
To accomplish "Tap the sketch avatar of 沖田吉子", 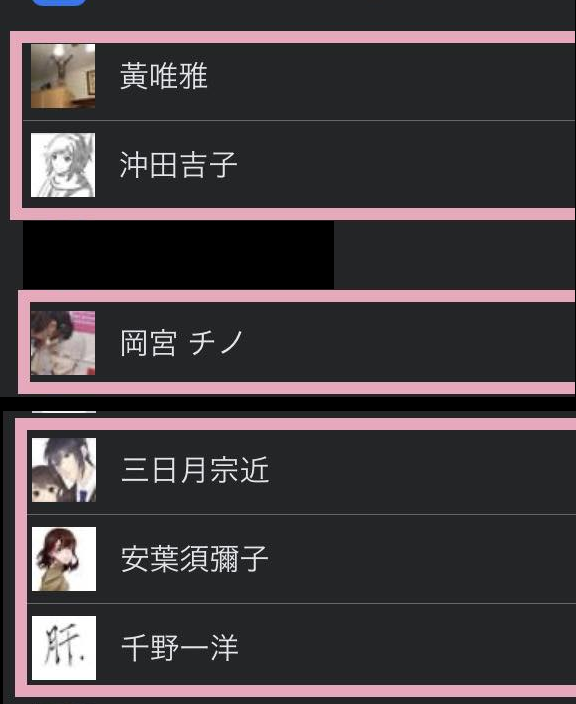I will tap(63, 165).
